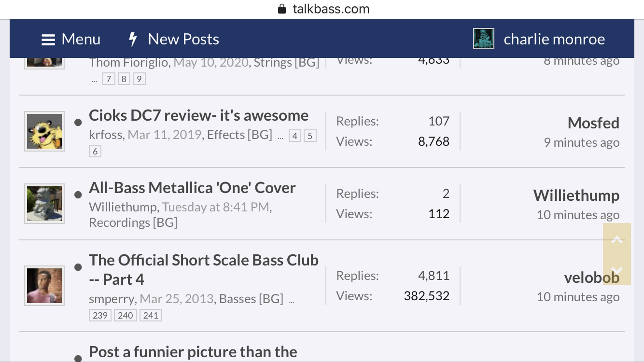The width and height of the screenshot is (644, 362).
Task: Open the hamburger Menu icon
Action: tap(48, 40)
